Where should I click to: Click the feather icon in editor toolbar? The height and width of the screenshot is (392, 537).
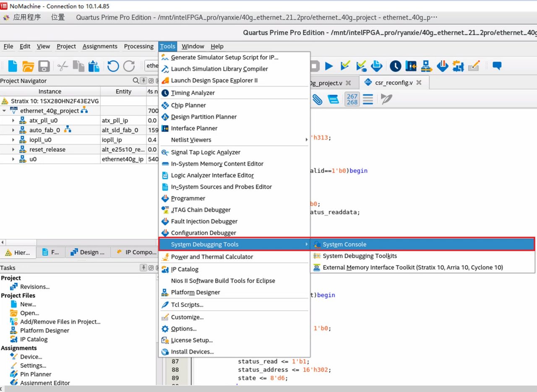(386, 99)
